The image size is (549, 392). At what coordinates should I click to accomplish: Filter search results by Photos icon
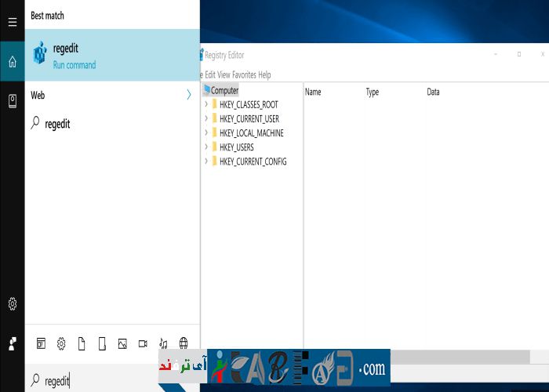click(122, 343)
